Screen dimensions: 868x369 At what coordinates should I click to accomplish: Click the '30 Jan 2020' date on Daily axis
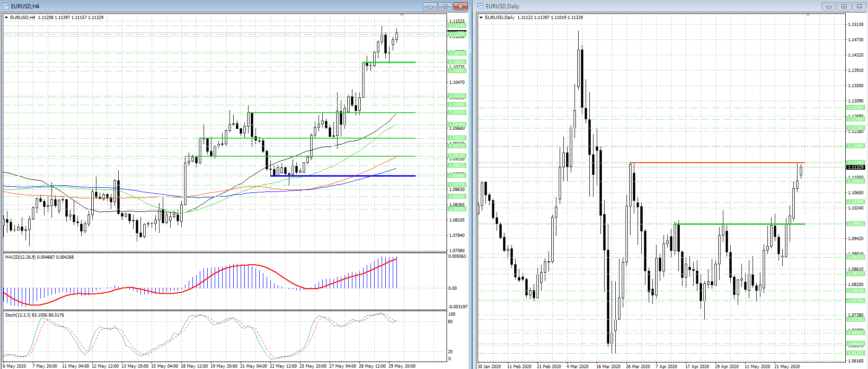(x=489, y=366)
